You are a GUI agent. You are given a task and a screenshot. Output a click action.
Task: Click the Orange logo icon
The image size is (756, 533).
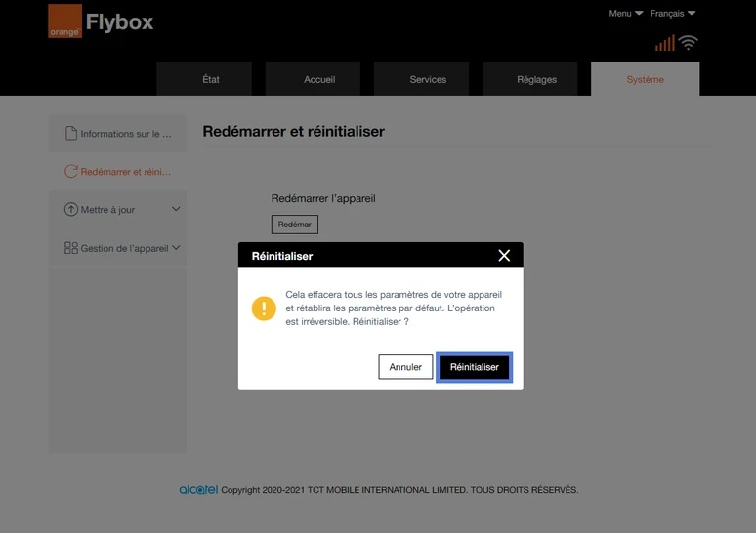[x=64, y=21]
